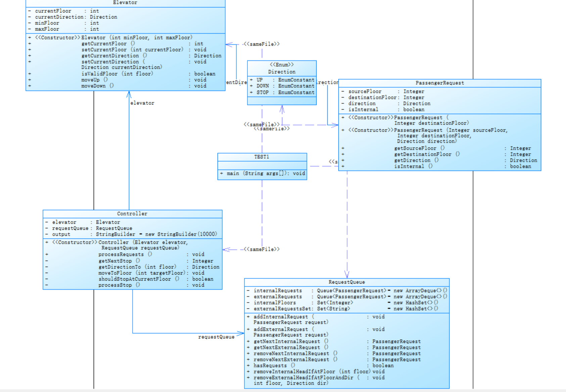The image size is (566, 392).
Task: Click the removeNextInternalRequest () method
Action: coord(334,353)
